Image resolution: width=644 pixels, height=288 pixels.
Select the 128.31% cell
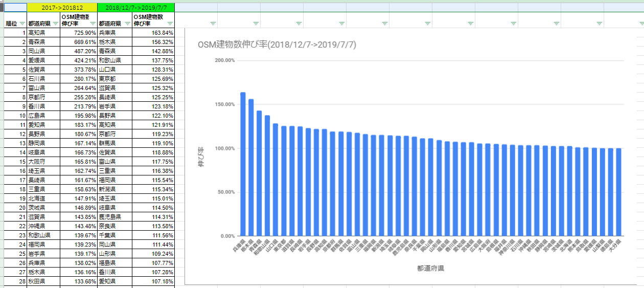(154, 70)
